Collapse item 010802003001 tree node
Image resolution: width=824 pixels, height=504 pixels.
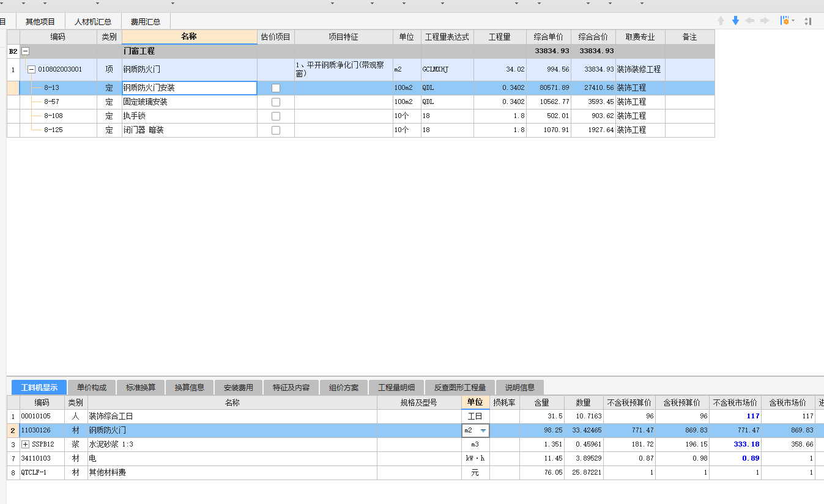[x=32, y=70]
